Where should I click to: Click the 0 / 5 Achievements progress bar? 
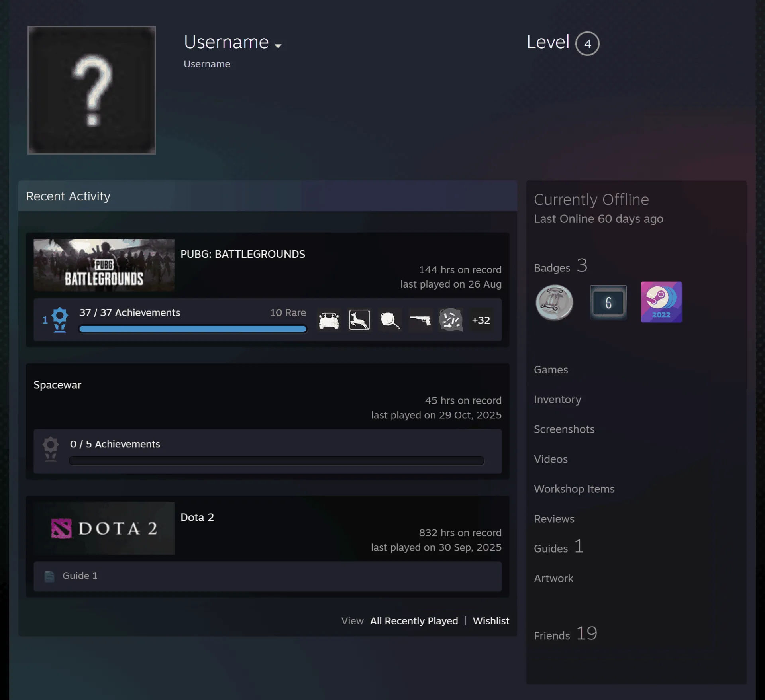tap(277, 461)
